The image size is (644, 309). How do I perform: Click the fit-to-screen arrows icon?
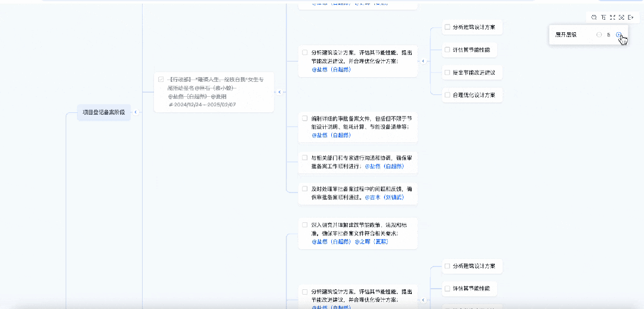pyautogui.click(x=612, y=17)
